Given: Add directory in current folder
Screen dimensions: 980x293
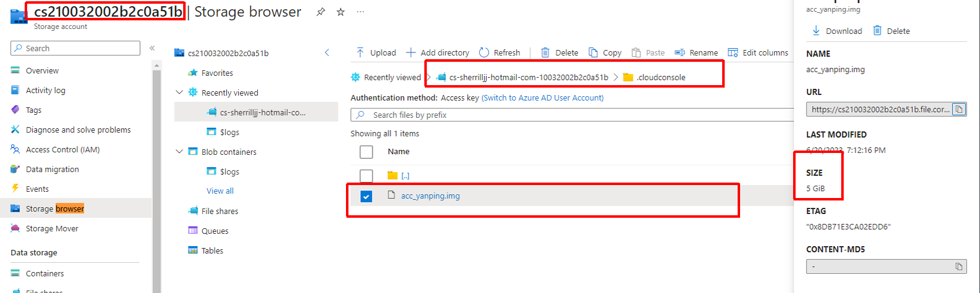Looking at the screenshot, I should point(437,53).
